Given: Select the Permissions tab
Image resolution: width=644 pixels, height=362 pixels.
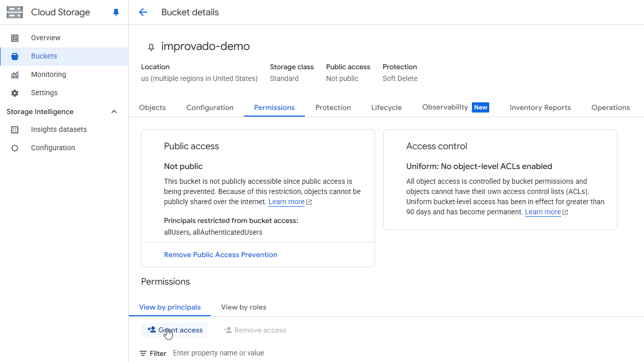Looking at the screenshot, I should [x=274, y=107].
